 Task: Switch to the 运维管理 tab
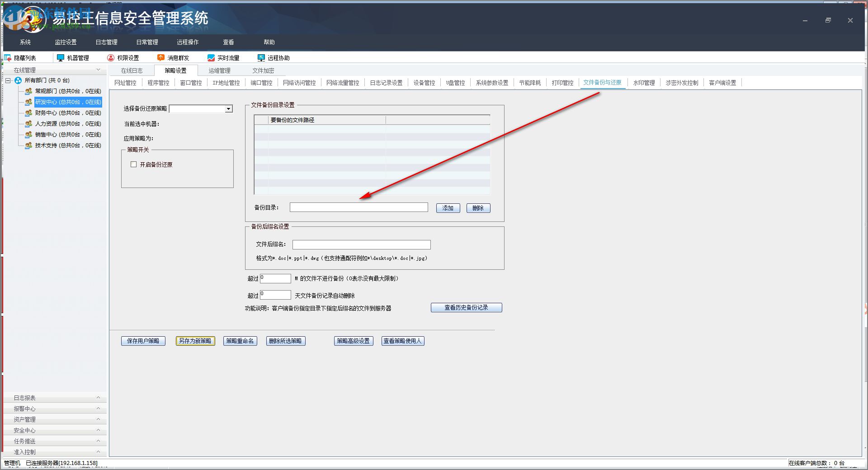coord(219,70)
